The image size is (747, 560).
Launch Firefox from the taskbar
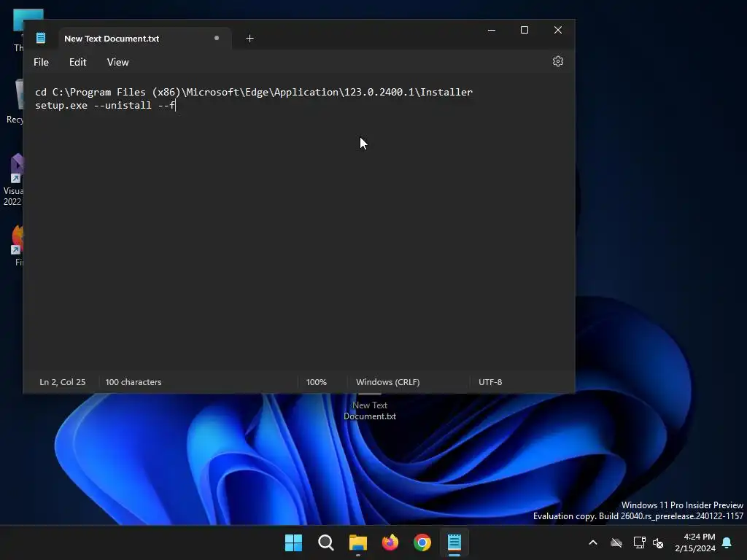(390, 542)
